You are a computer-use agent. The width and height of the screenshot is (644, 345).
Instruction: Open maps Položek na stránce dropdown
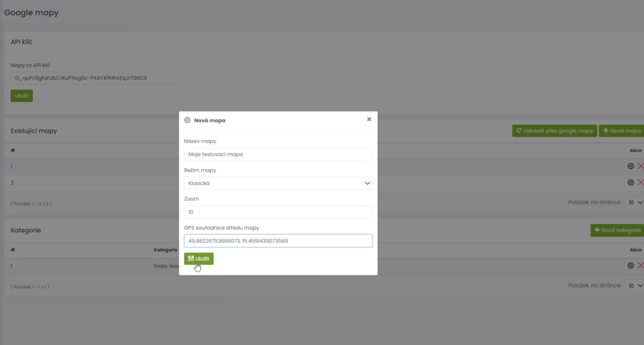[x=635, y=202]
